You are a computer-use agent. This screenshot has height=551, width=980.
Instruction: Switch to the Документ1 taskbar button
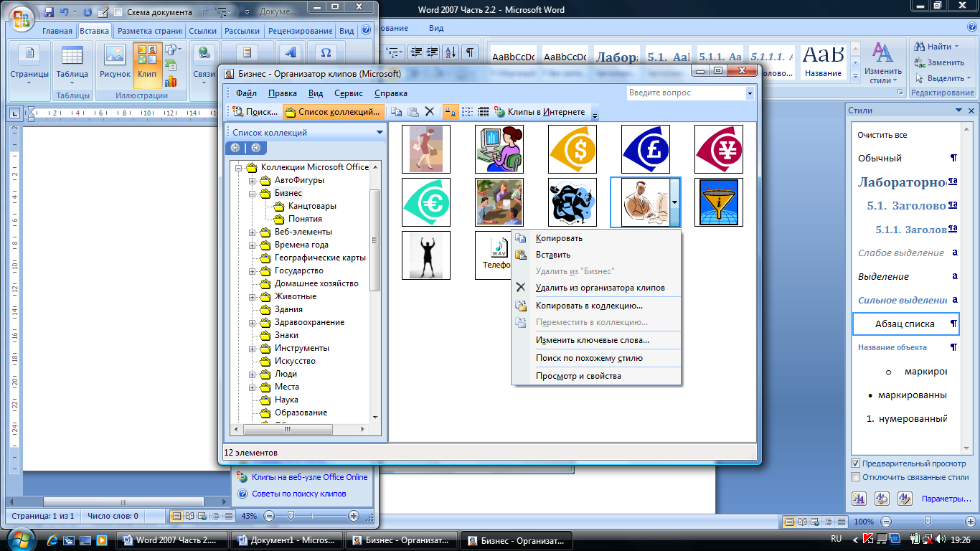[x=286, y=540]
